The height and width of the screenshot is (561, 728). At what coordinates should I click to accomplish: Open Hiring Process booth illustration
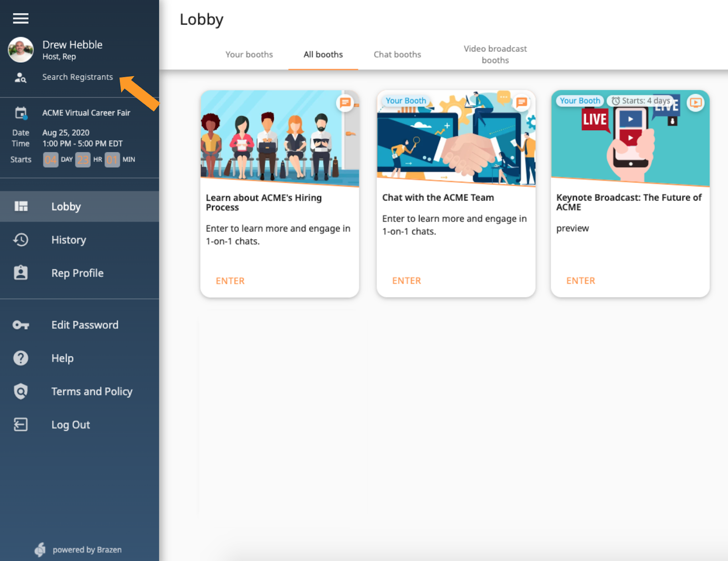point(280,138)
